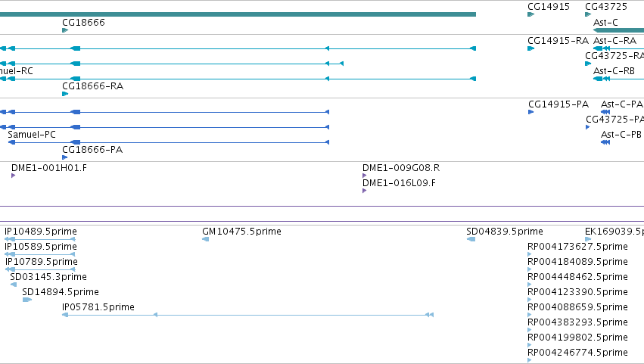This screenshot has height=364, width=644.
Task: Click the CG14915-PA protein arrow glyph
Action: 530,112
